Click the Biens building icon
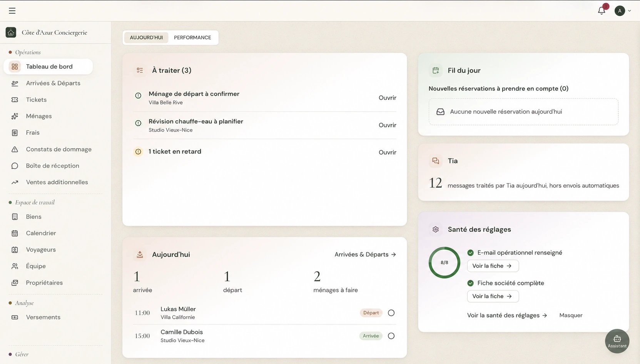Viewport: 640px width, 364px height. point(15,217)
